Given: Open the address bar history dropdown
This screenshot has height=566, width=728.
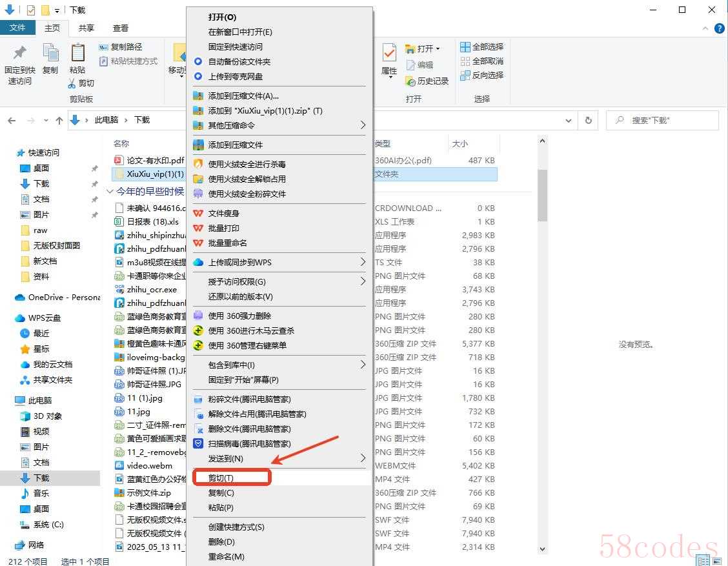Looking at the screenshot, I should 568,120.
